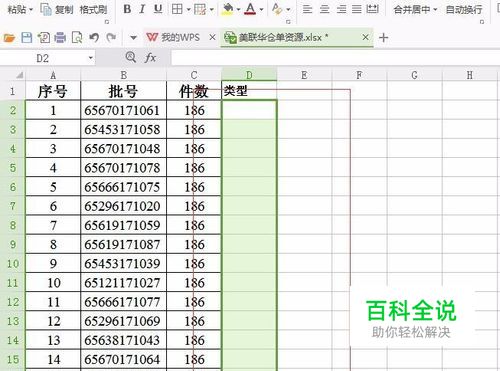Click the fx insert function icon
This screenshot has width=500, height=371.
(x=150, y=58)
